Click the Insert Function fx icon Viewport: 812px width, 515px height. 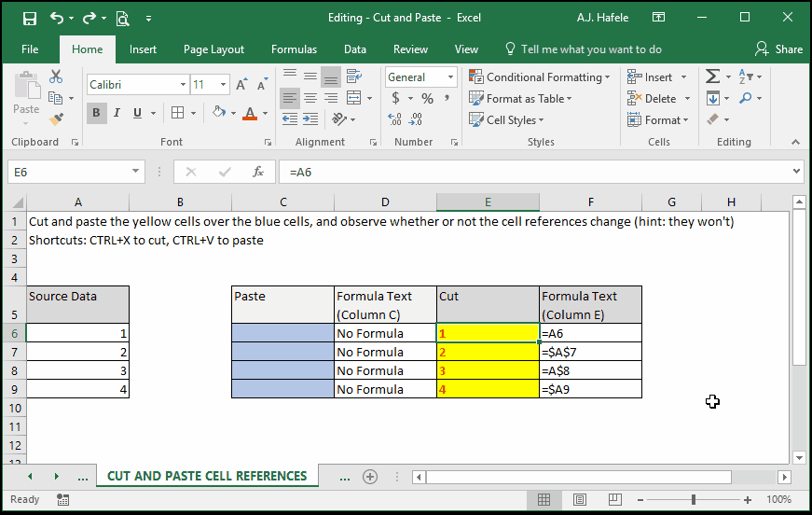(258, 172)
